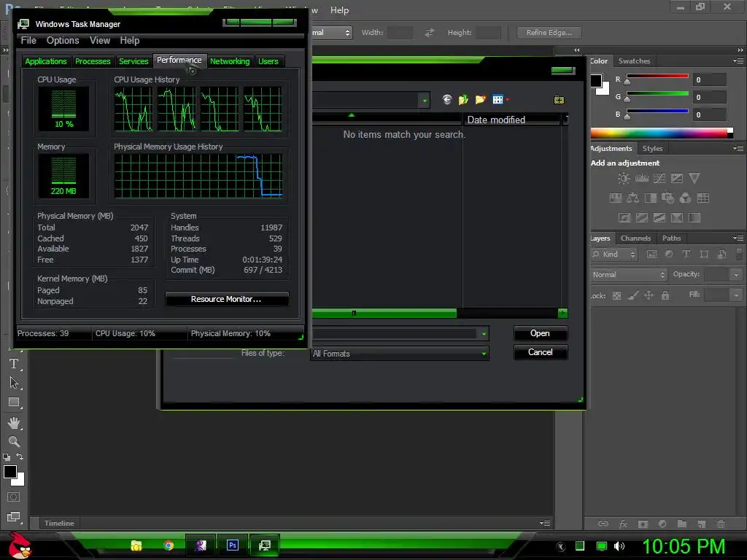Click the Refine Edge button
747x560 pixels.
point(549,33)
